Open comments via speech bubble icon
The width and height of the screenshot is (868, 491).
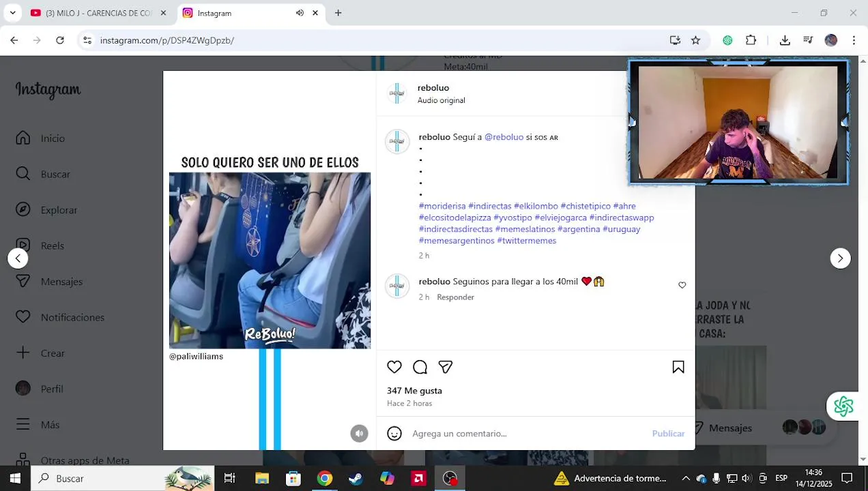tap(420, 367)
